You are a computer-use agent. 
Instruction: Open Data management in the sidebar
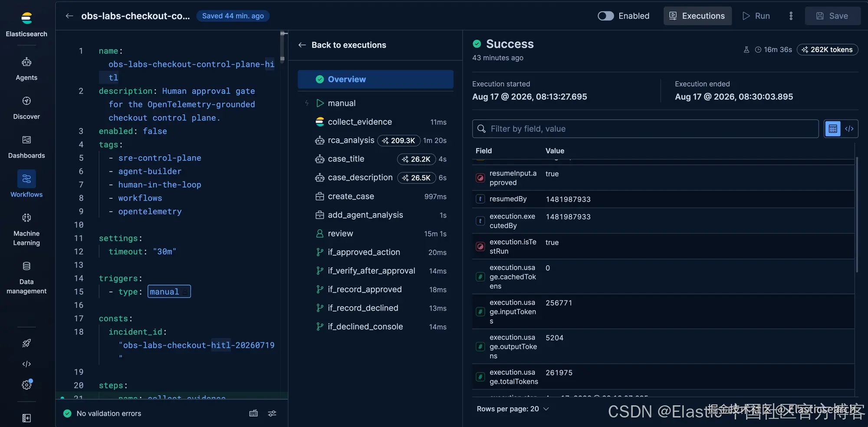point(26,278)
